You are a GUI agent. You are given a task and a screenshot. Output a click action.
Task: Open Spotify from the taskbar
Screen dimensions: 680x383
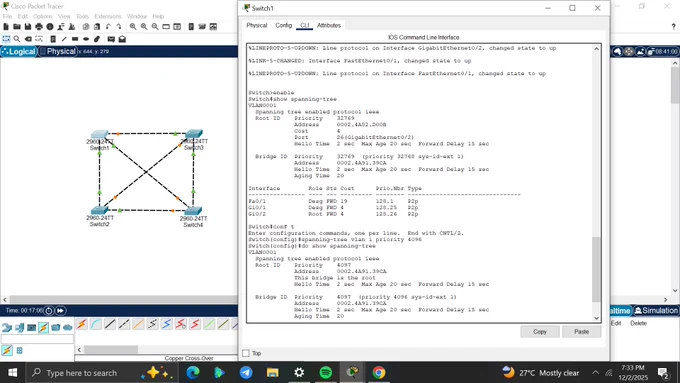pos(326,373)
